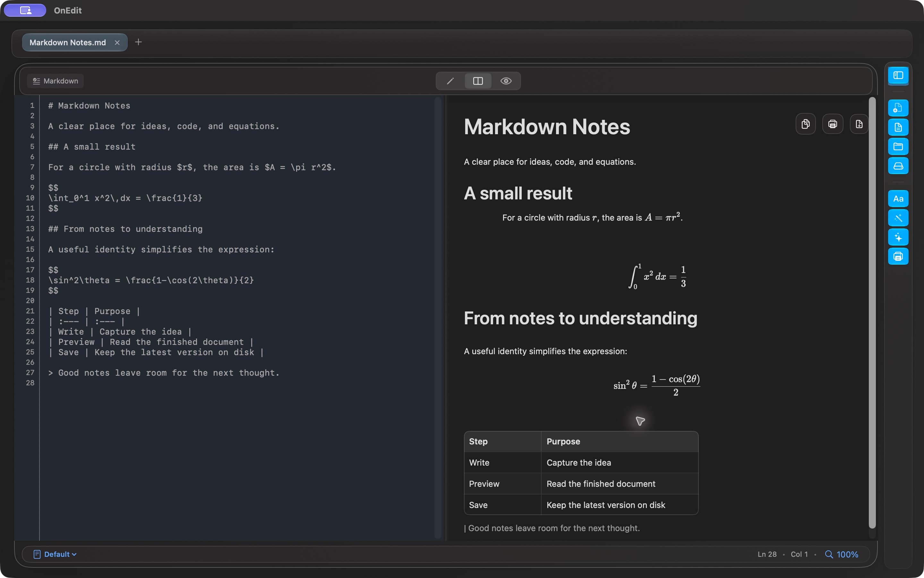Click the 'From notes to understanding' preview heading
Image resolution: width=924 pixels, height=578 pixels.
pos(580,318)
